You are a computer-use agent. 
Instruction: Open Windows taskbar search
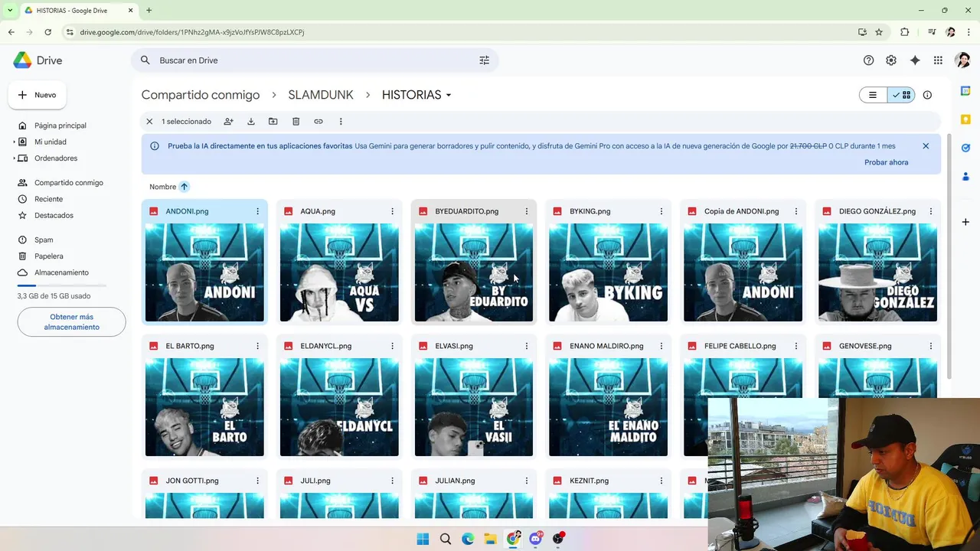(x=446, y=539)
